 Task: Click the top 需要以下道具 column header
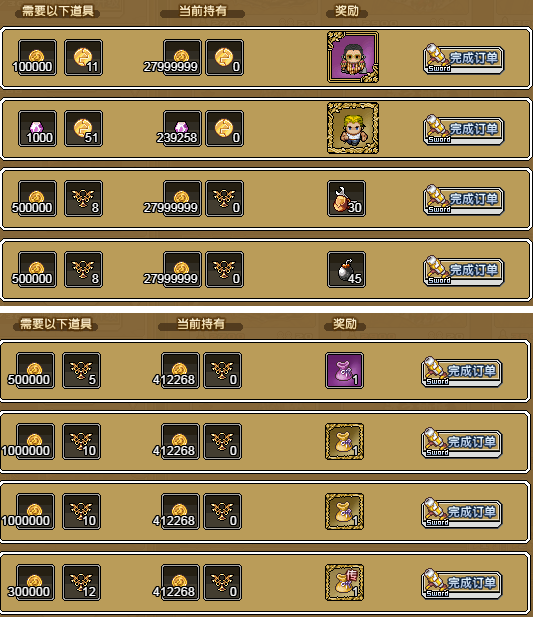[57, 11]
